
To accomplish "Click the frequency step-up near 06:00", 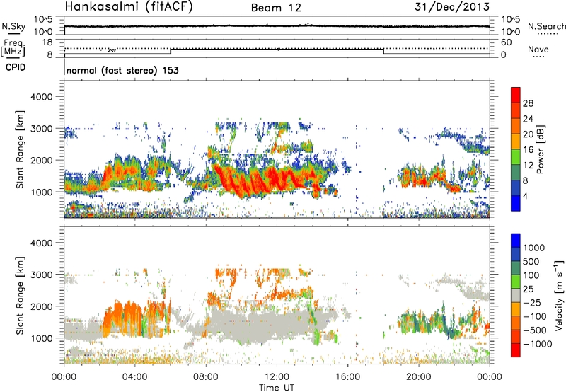I will [171, 51].
